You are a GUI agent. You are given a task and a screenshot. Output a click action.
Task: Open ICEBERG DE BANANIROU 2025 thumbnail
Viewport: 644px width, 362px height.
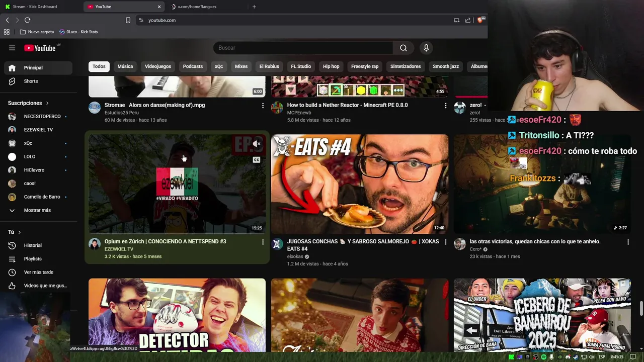tap(542, 315)
